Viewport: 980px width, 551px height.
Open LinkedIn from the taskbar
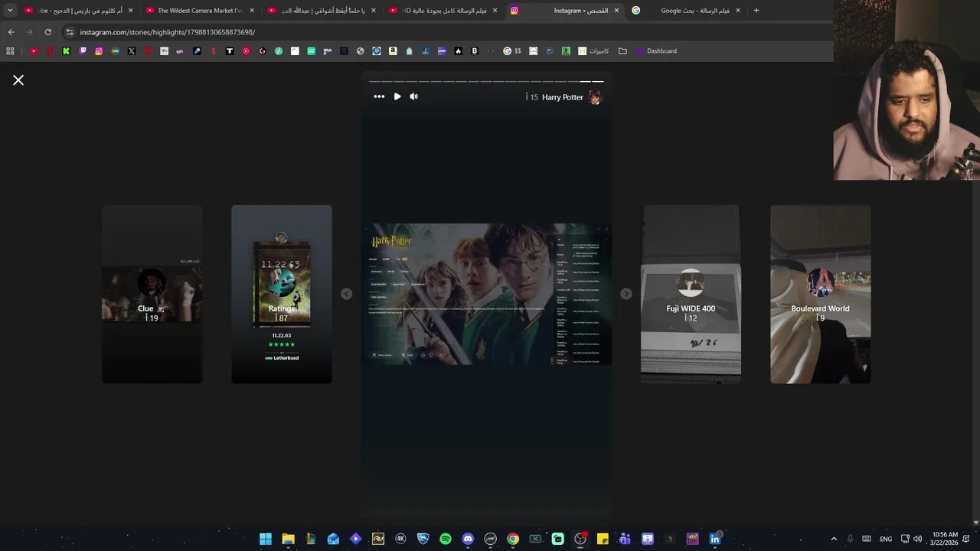click(715, 539)
